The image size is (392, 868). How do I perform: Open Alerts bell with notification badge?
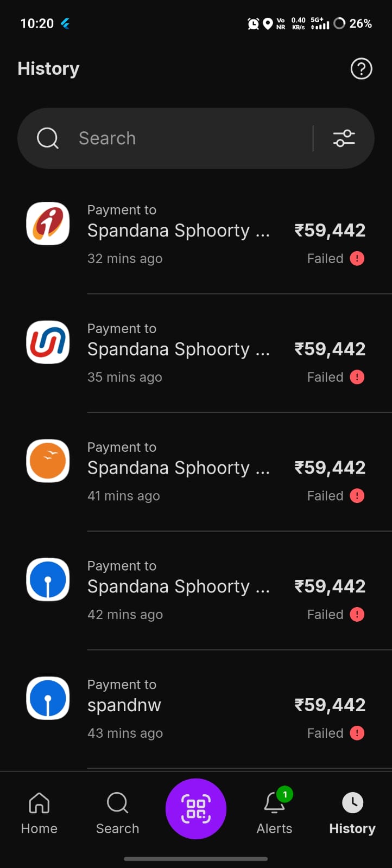pos(275,803)
